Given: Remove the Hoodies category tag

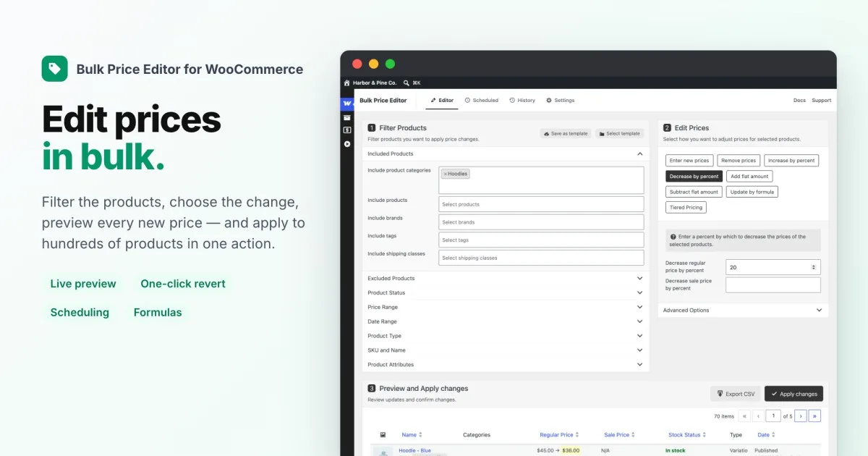Looking at the screenshot, I should (x=445, y=174).
